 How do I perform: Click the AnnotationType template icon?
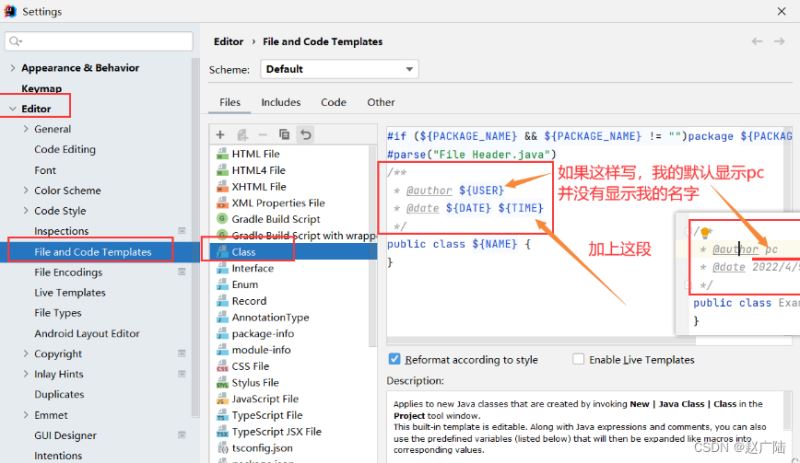pos(222,317)
